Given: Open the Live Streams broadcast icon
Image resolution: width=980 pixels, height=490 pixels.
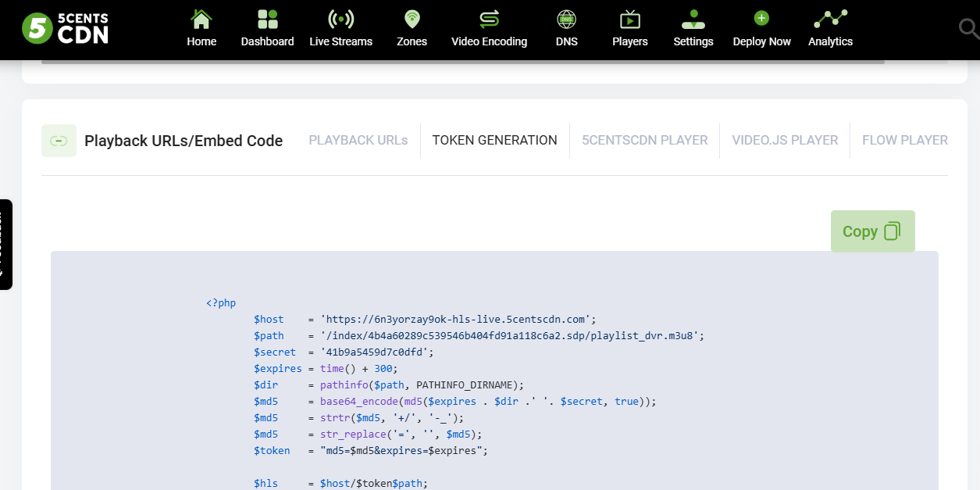Looking at the screenshot, I should click(x=341, y=19).
